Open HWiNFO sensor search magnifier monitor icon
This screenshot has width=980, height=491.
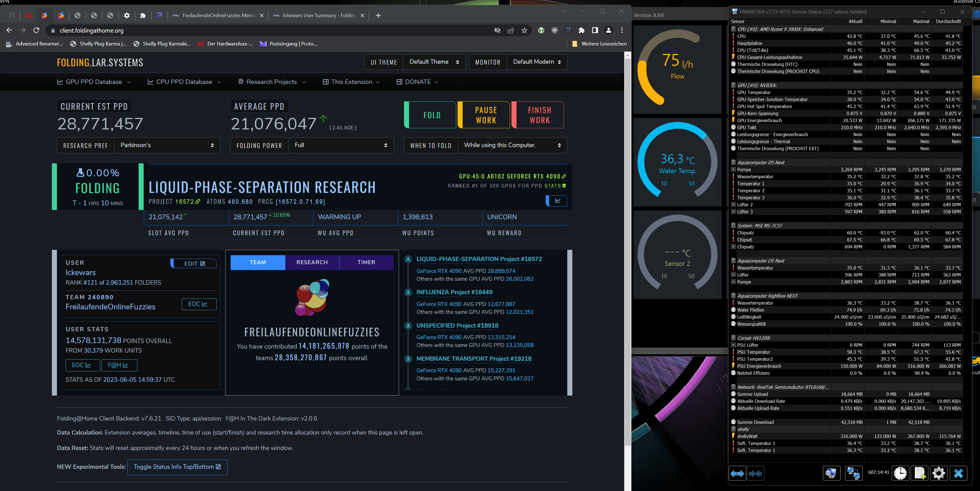click(831, 474)
